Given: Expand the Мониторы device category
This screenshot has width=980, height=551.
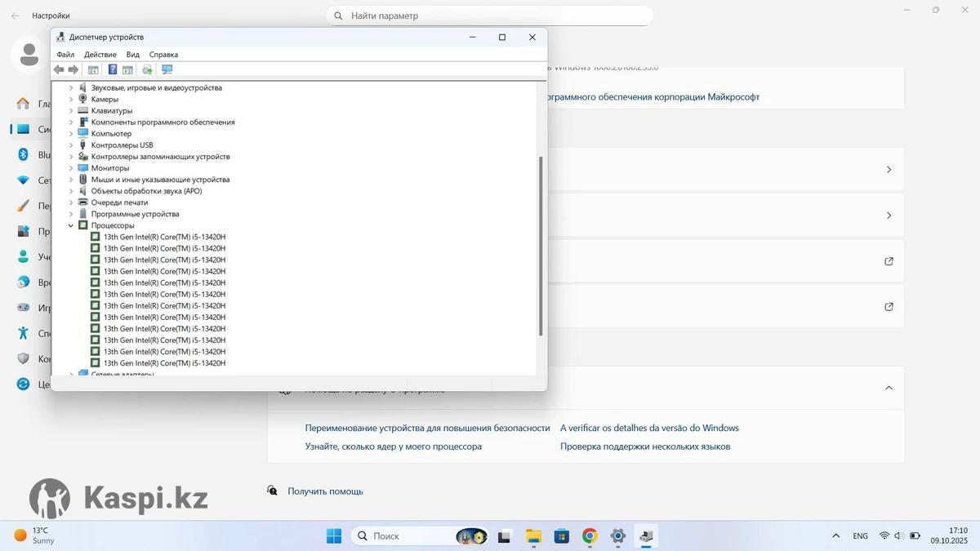Looking at the screenshot, I should 71,168.
